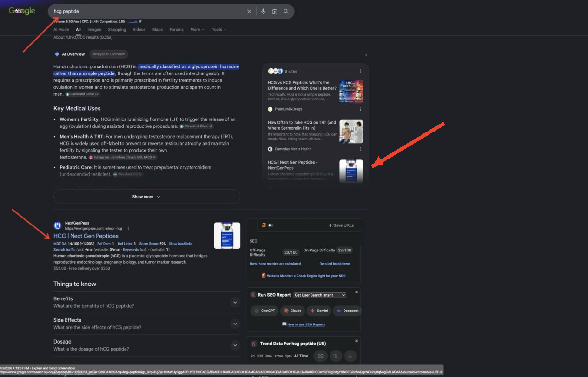Open the Google logo homepage link

tap(22, 11)
